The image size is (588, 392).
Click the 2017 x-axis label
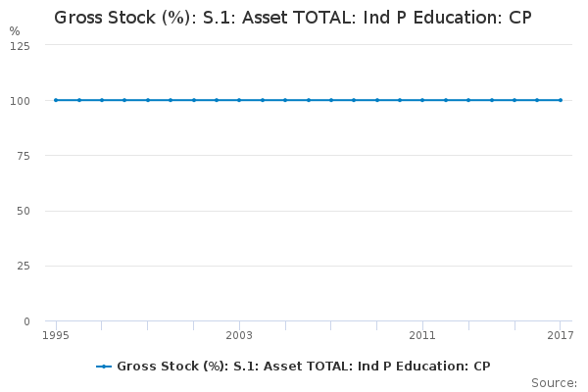[x=560, y=335]
